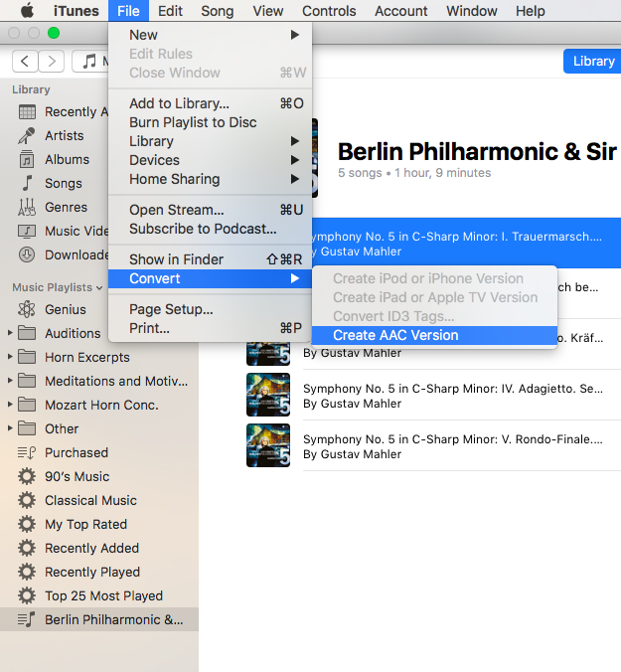Open the iTunes application menu
Viewport: 621px width, 672px height.
click(x=77, y=11)
